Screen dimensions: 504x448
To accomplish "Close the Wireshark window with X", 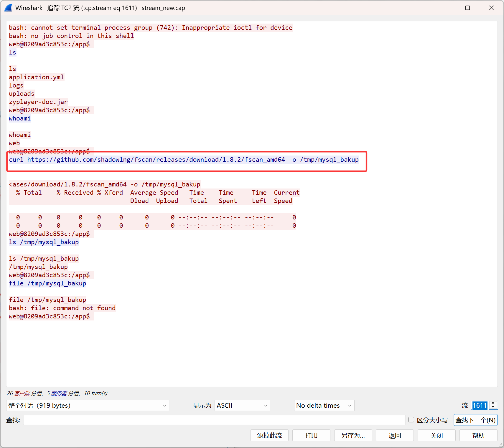I will (x=491, y=8).
